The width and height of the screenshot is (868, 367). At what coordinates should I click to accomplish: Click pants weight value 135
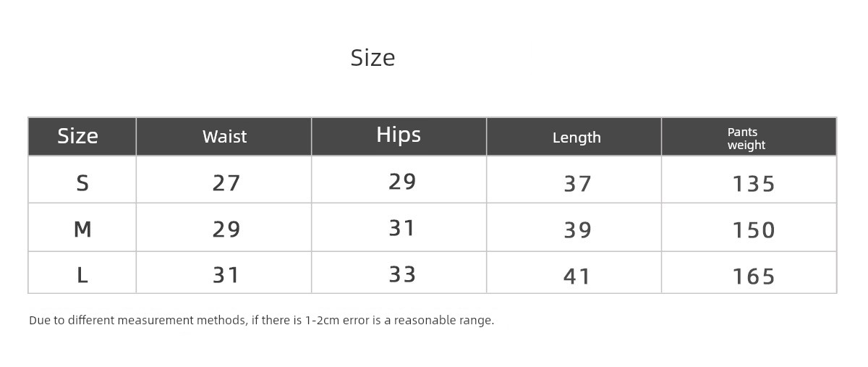[x=754, y=184]
